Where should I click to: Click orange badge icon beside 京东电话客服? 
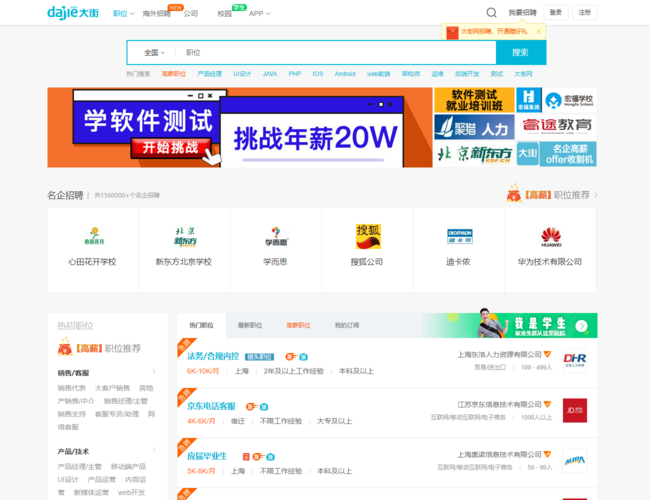pyautogui.click(x=252, y=407)
